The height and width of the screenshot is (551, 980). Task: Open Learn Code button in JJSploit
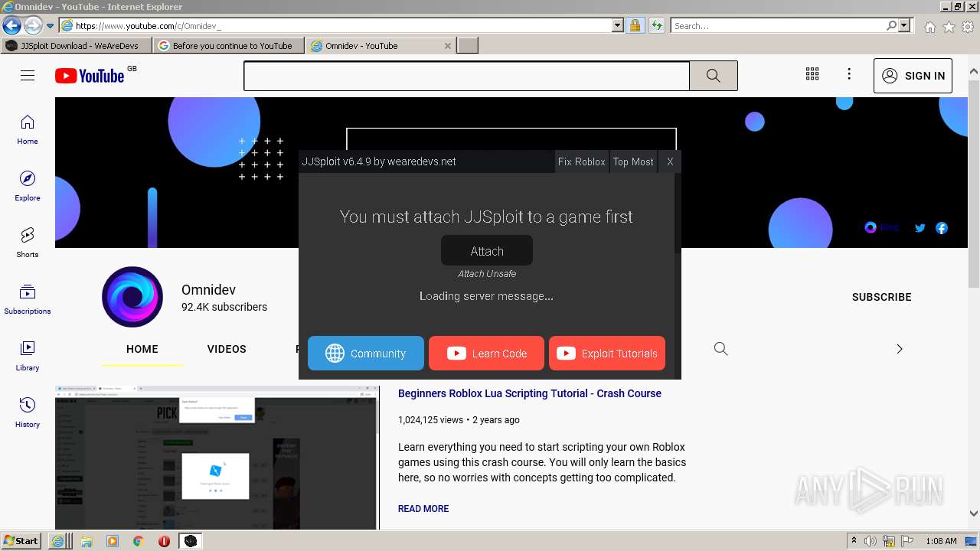click(x=486, y=353)
